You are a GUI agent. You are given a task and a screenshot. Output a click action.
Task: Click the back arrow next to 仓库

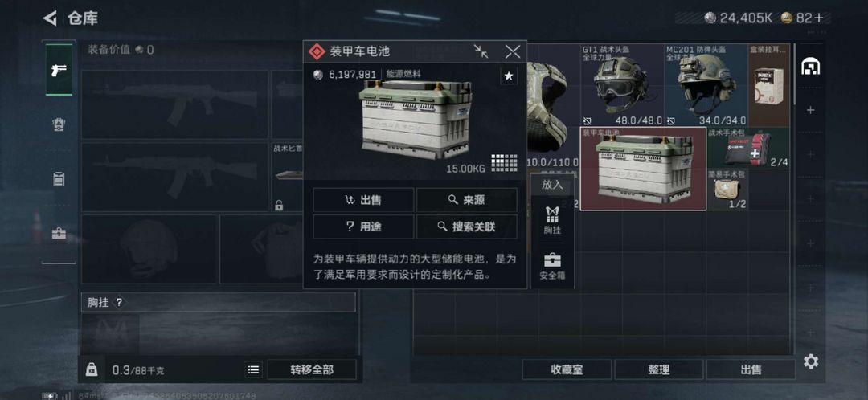50,18
